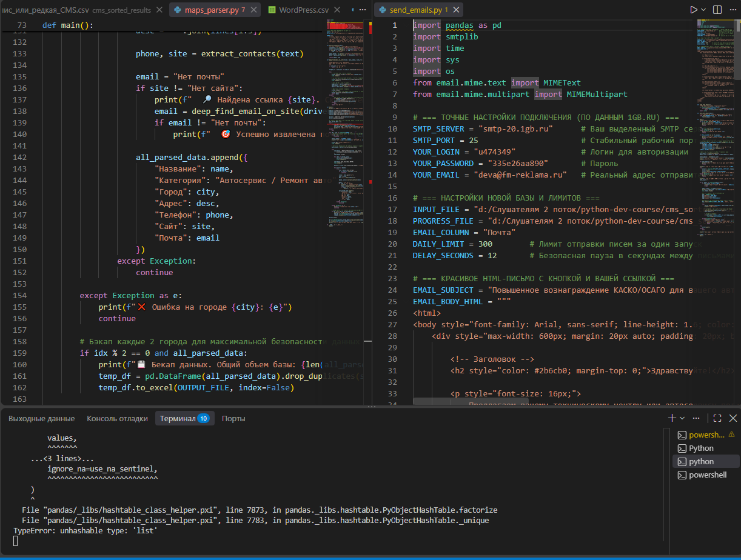Screen dimensions: 741x560
Task: Run the Python file with play icon
Action: point(694,10)
